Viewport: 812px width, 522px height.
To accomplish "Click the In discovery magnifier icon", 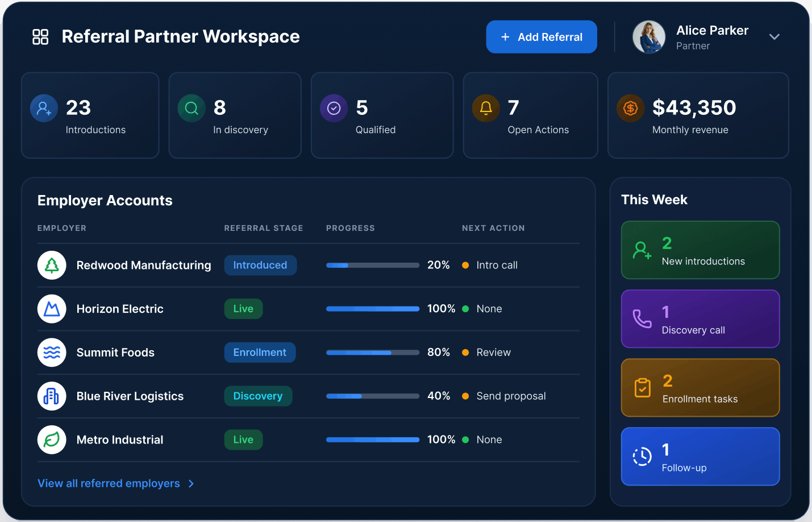I will point(191,108).
